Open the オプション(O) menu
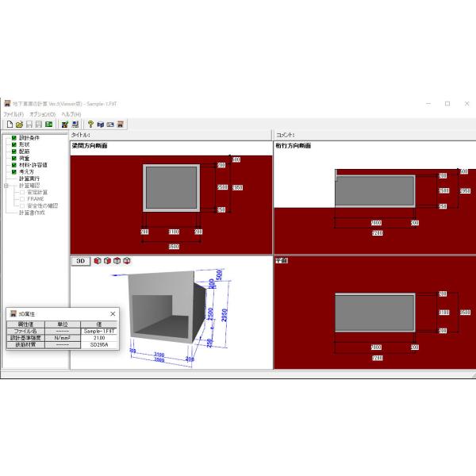476x476 pixels. (x=42, y=114)
